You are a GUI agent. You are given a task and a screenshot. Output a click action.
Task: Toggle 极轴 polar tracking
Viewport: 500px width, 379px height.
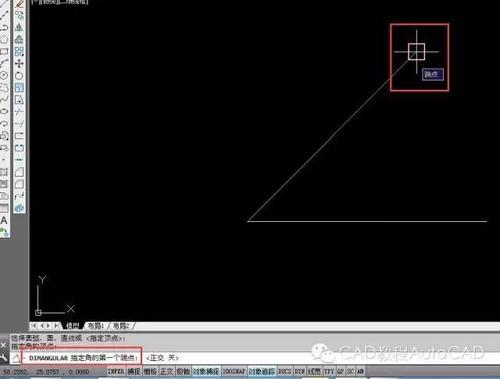pyautogui.click(x=183, y=371)
